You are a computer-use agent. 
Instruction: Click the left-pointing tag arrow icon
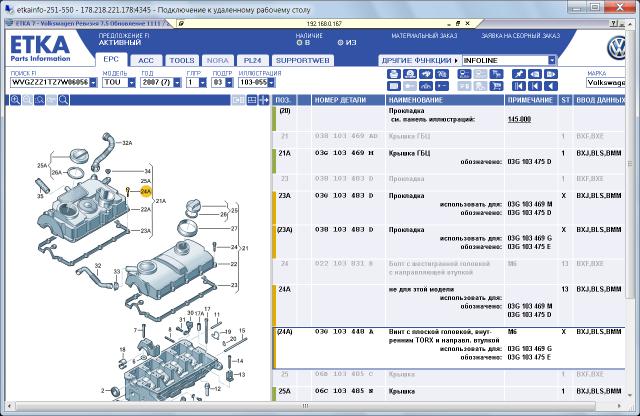pos(535,74)
